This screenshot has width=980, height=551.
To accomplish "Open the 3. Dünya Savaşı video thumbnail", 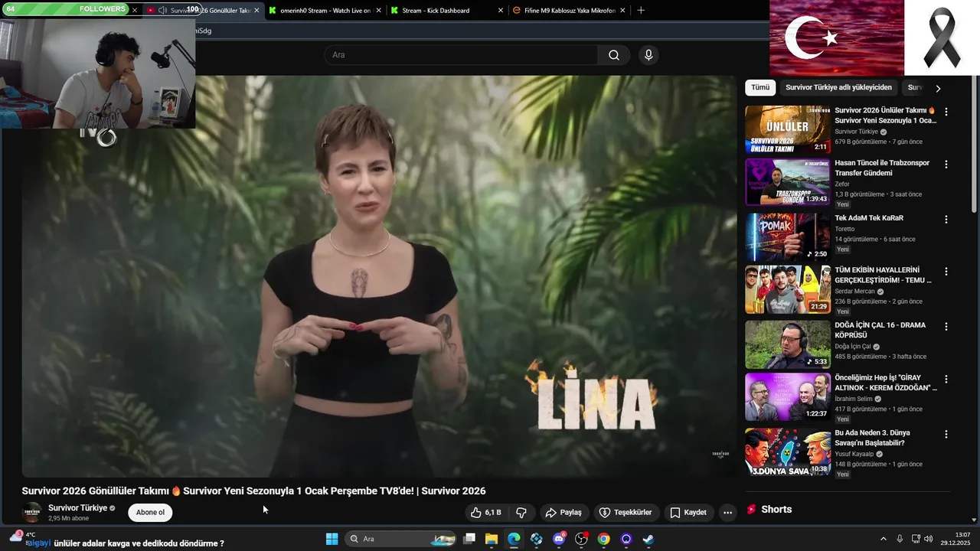I will pos(787,452).
